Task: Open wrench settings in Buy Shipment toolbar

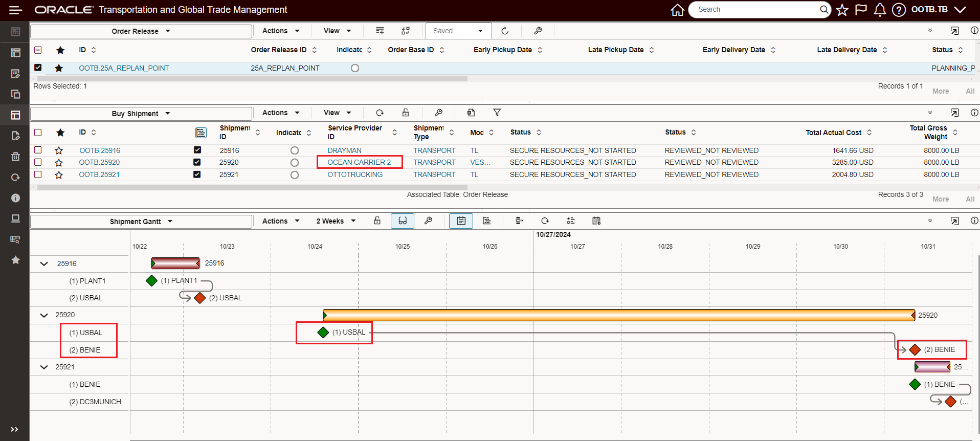Action: pos(438,113)
